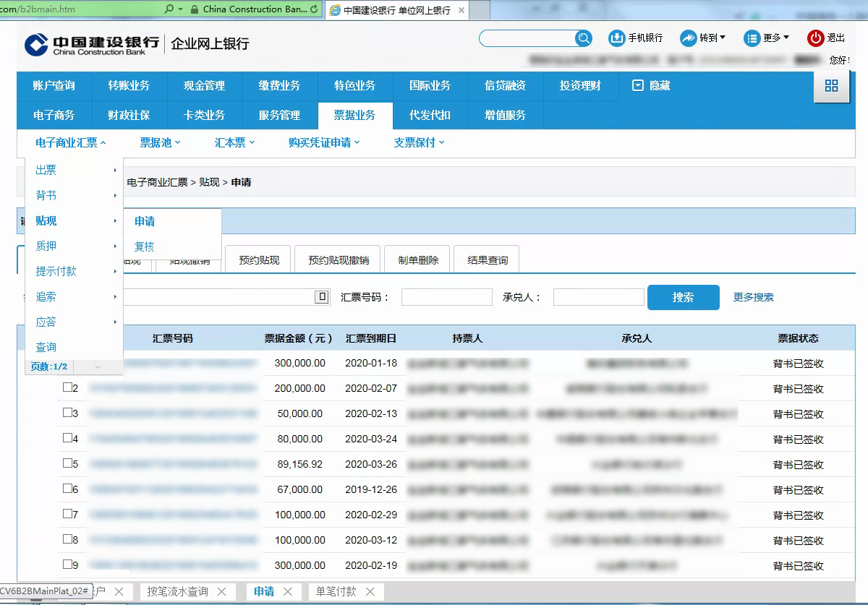Expand the 电子商业汇票 submenu
The image size is (868, 605).
point(71,143)
